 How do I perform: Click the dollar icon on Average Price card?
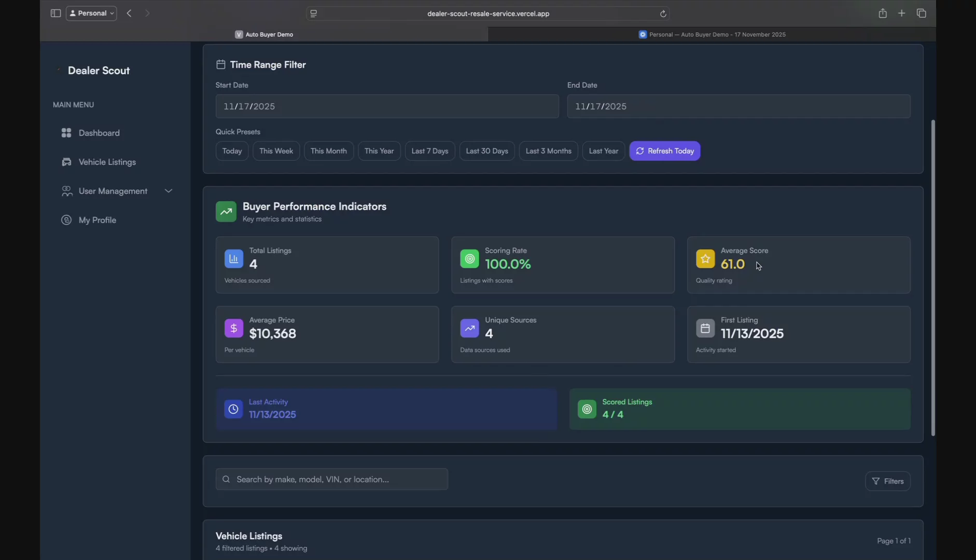coord(233,328)
